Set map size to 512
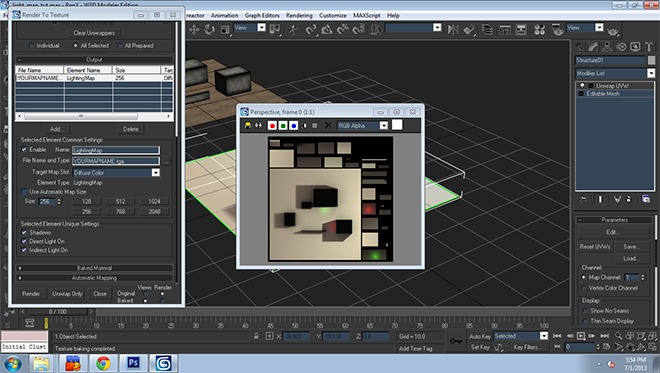 (x=120, y=202)
